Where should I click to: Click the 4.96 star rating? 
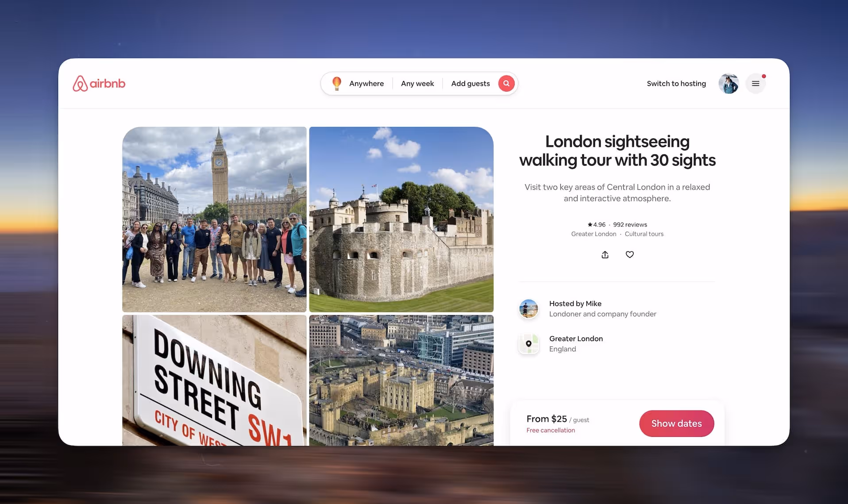click(596, 224)
